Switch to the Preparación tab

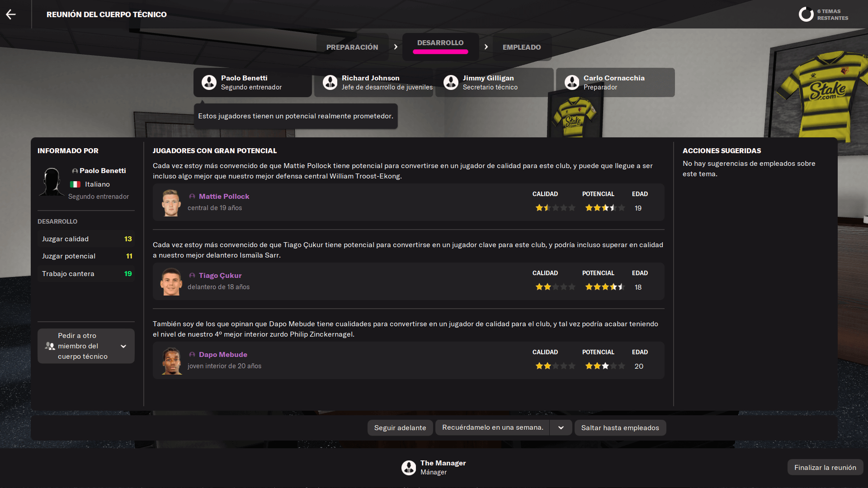pos(352,47)
